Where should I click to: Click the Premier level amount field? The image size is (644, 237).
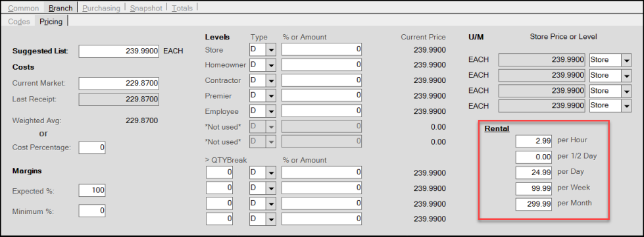click(322, 95)
